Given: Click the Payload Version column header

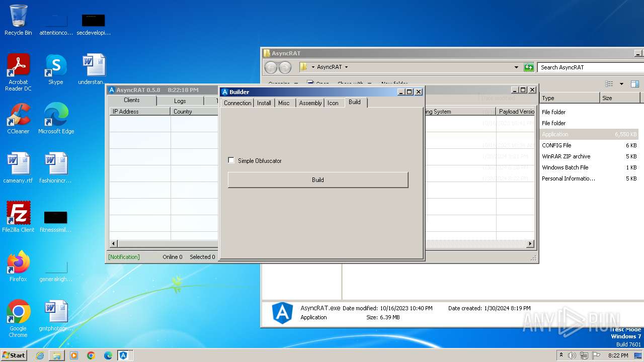Looking at the screenshot, I should tap(516, 112).
